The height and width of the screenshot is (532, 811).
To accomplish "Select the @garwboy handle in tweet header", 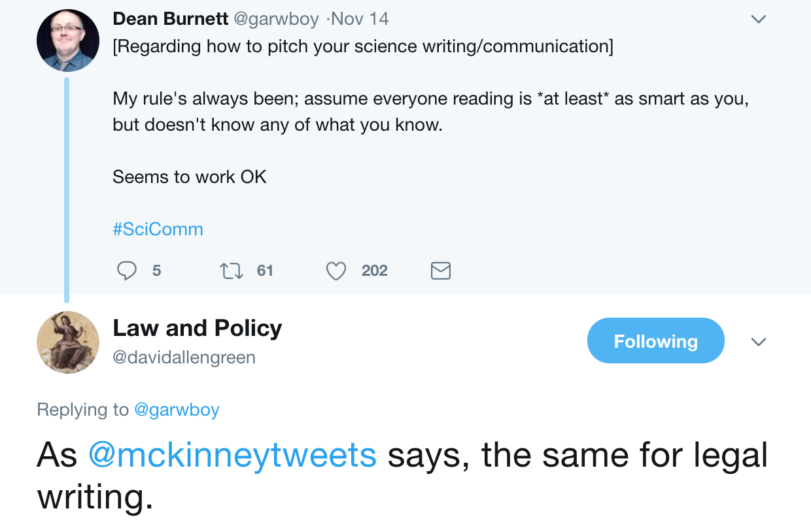I will 276,20.
